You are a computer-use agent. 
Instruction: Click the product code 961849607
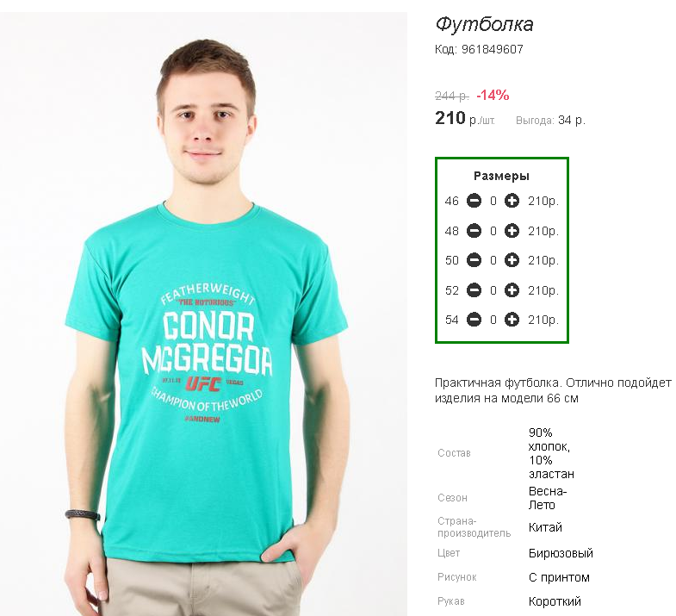click(x=493, y=49)
